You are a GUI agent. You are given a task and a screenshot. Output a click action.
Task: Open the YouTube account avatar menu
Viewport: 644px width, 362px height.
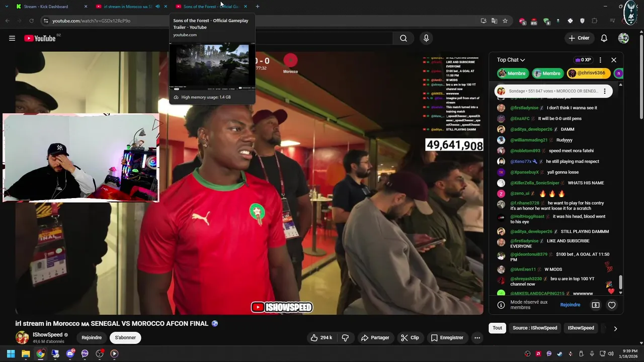coord(623,38)
